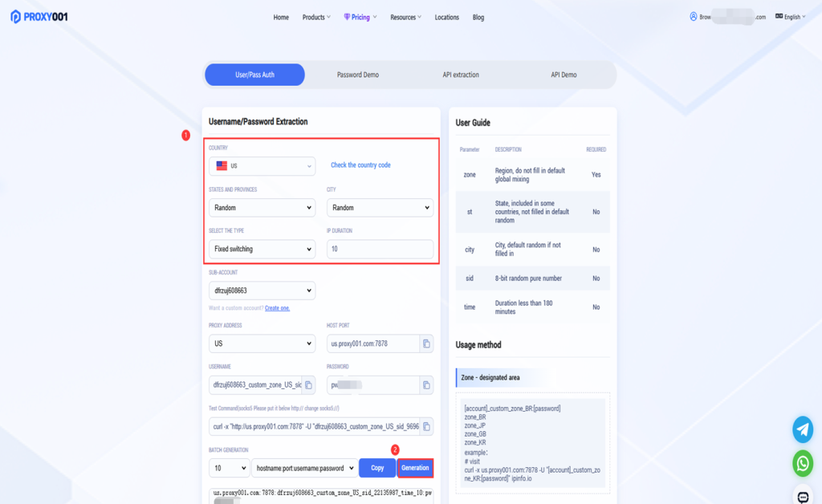Viewport: 822px width, 504px height.
Task: Expand the sub-account dropdown
Action: 262,291
